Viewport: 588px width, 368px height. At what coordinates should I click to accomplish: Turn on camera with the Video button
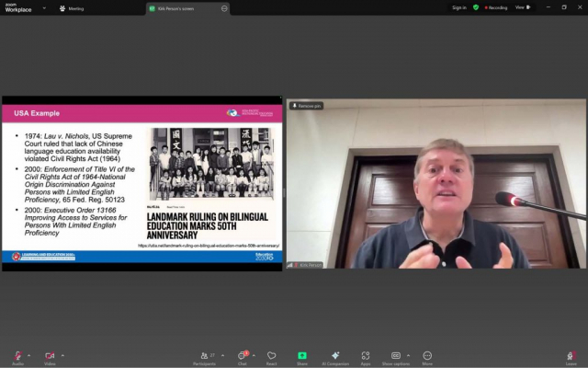[49, 356]
